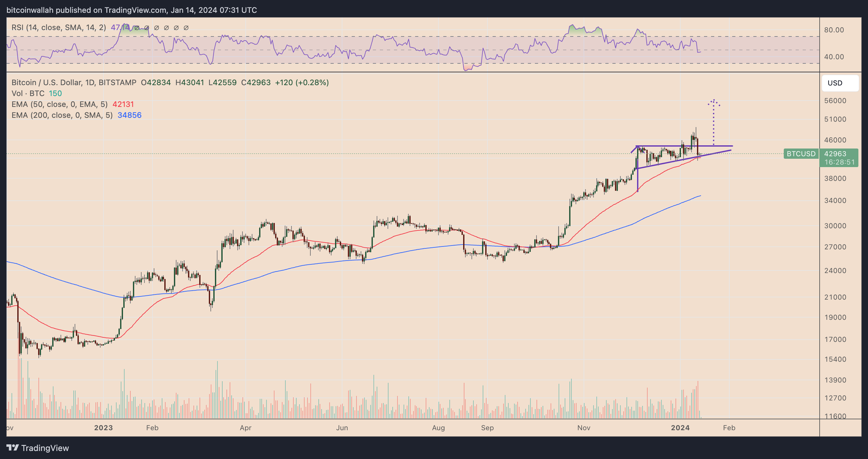Select the EMA 200 indicator label

click(62, 115)
